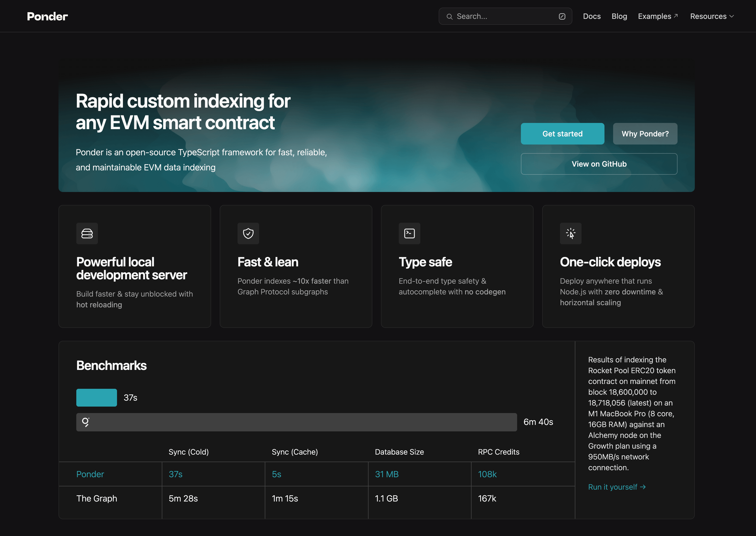
Task: Click the RPC Credits column header
Action: [499, 452]
